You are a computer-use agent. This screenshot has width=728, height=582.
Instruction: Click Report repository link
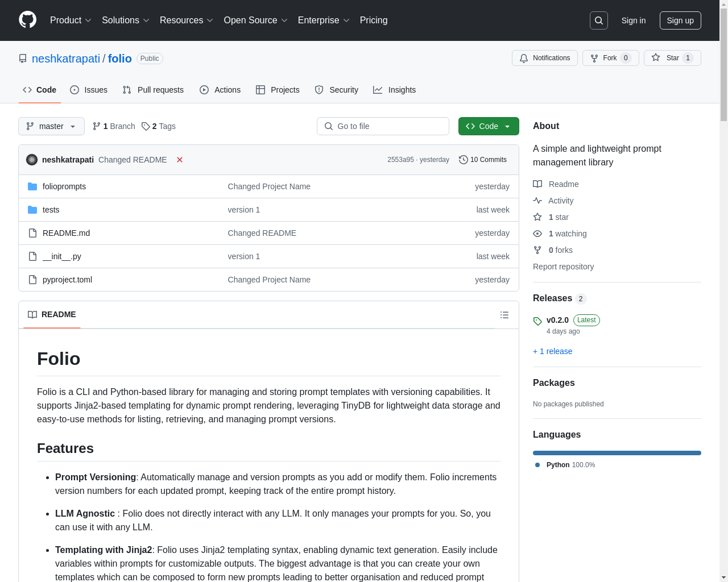pyautogui.click(x=563, y=267)
